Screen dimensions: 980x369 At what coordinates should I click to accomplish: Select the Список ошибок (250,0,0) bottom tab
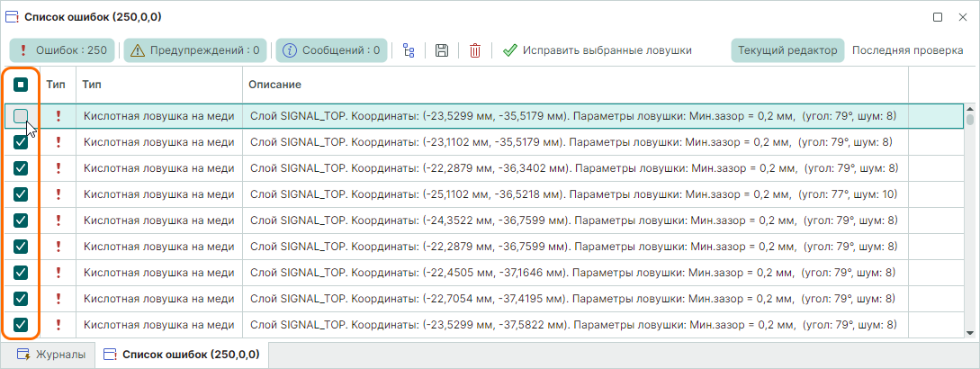click(182, 355)
